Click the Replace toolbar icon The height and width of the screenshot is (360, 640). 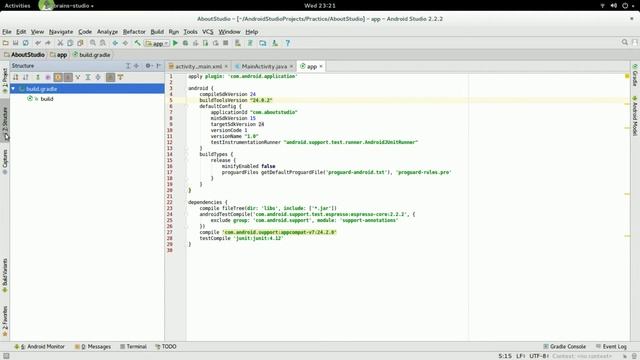click(103, 43)
